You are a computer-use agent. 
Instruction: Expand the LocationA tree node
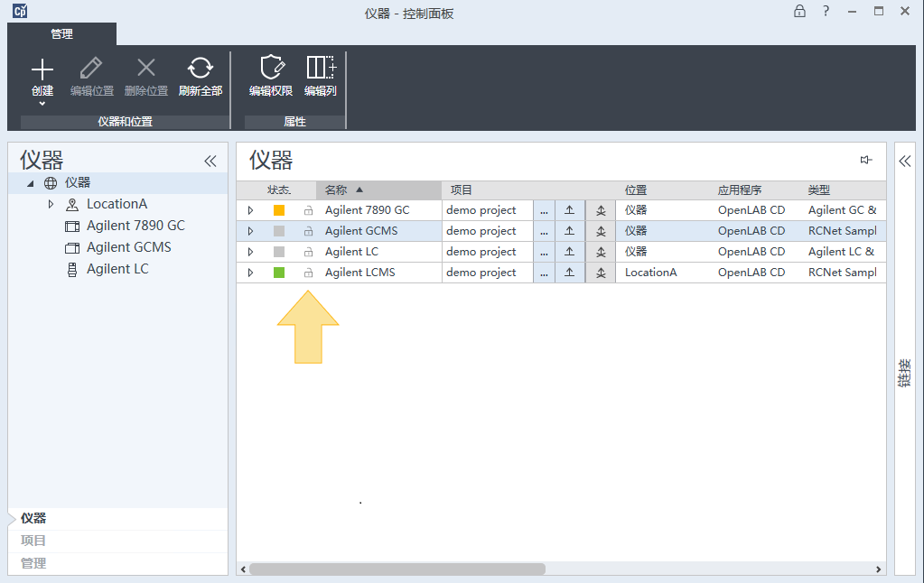51,204
